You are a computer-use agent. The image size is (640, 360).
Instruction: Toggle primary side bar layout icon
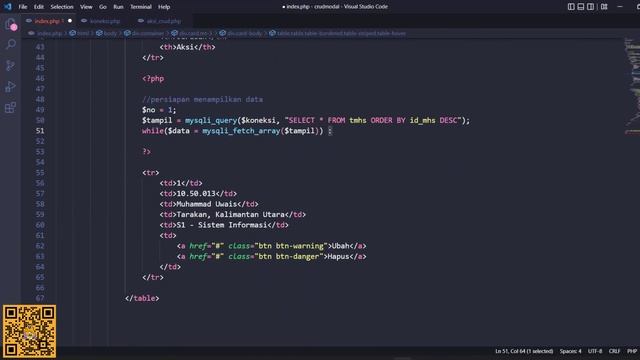[x=571, y=7]
